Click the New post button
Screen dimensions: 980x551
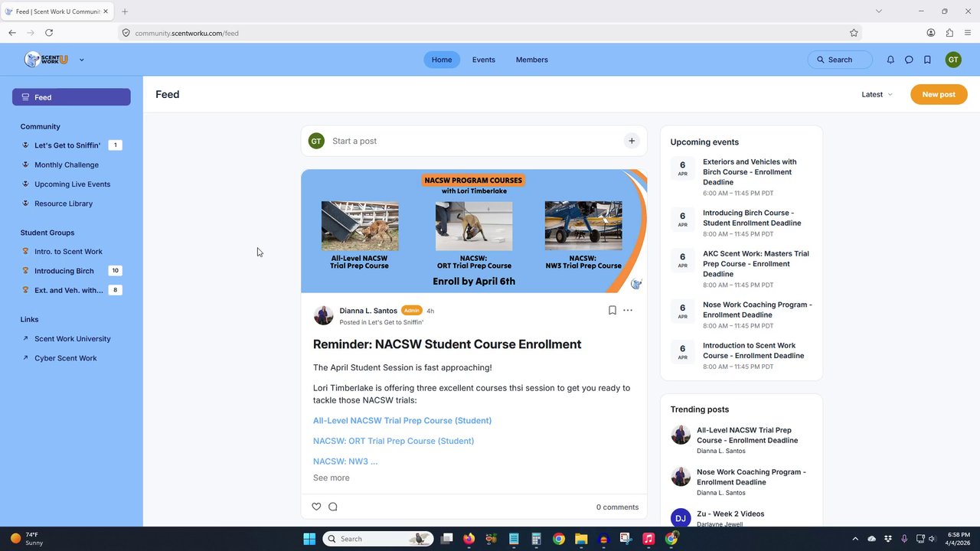tap(939, 95)
